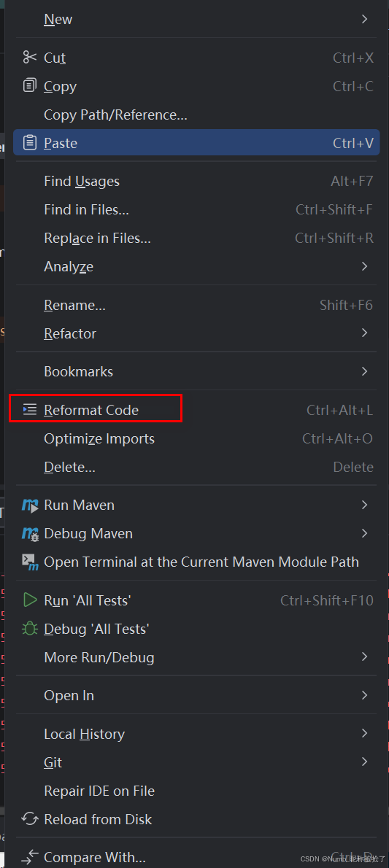Click the Reload from Disk label
This screenshot has height=868, width=389.
[98, 818]
